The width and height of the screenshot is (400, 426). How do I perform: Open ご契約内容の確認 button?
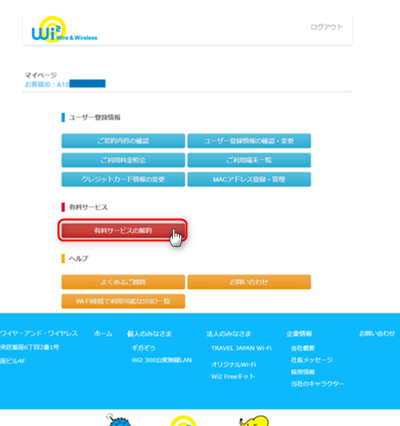coord(123,141)
